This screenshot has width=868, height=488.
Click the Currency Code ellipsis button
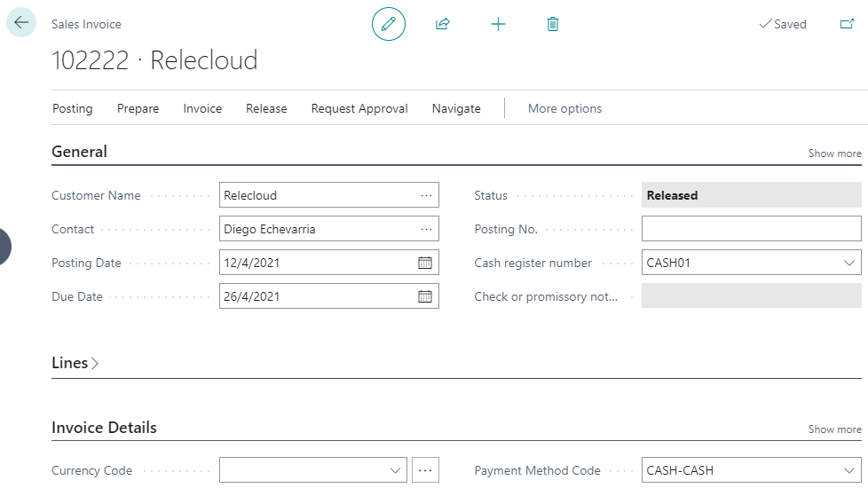pos(425,470)
